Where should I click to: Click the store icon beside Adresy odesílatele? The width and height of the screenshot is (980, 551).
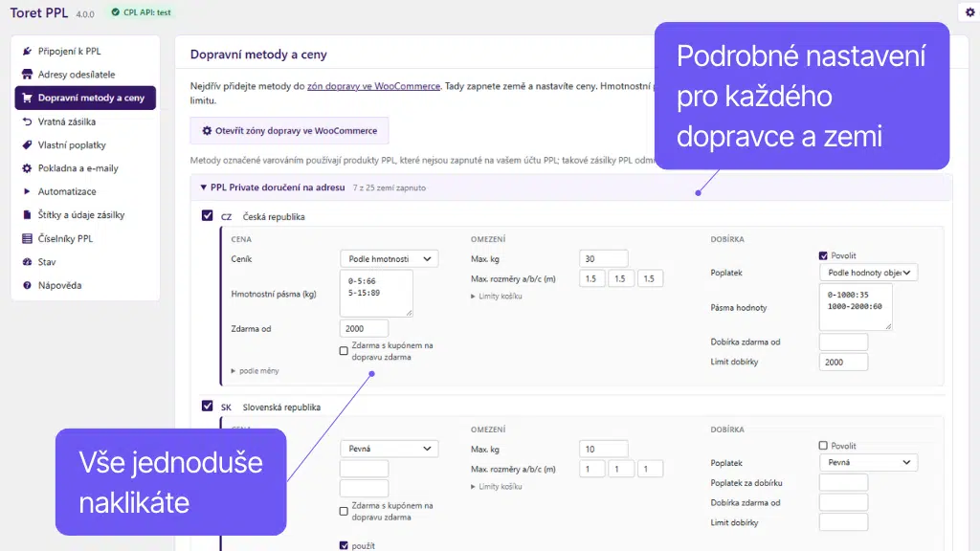[x=27, y=75]
